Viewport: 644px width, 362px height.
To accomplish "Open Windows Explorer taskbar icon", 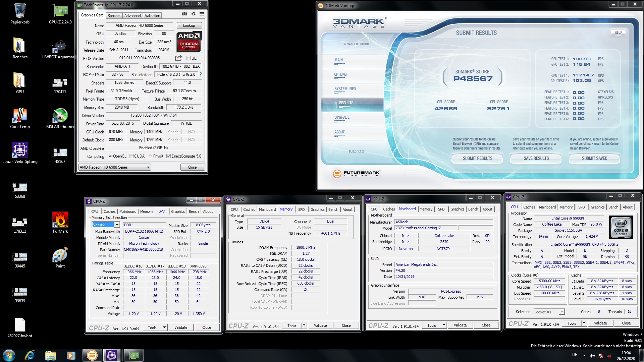I will [x=50, y=355].
